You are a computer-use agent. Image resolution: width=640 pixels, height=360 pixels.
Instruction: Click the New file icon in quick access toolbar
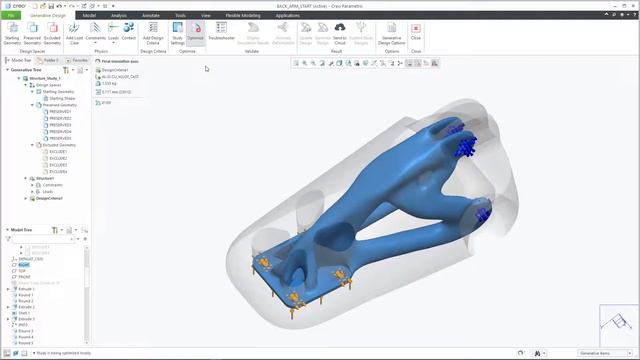(x=35, y=6)
